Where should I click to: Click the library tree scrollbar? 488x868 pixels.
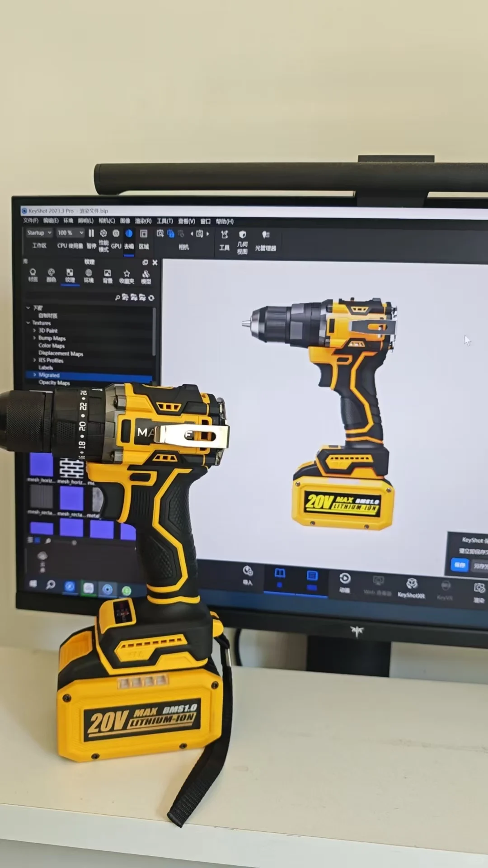click(x=154, y=332)
